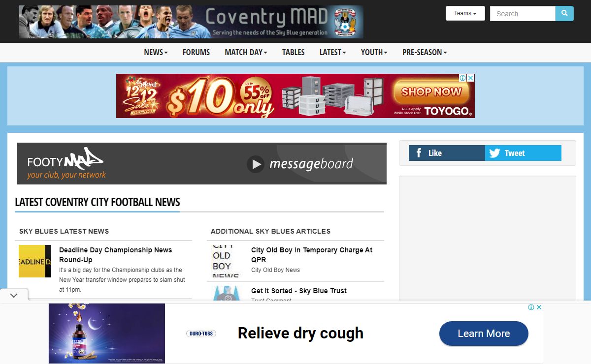This screenshot has width=591, height=364.
Task: Go to FORUMS page
Action: (196, 52)
